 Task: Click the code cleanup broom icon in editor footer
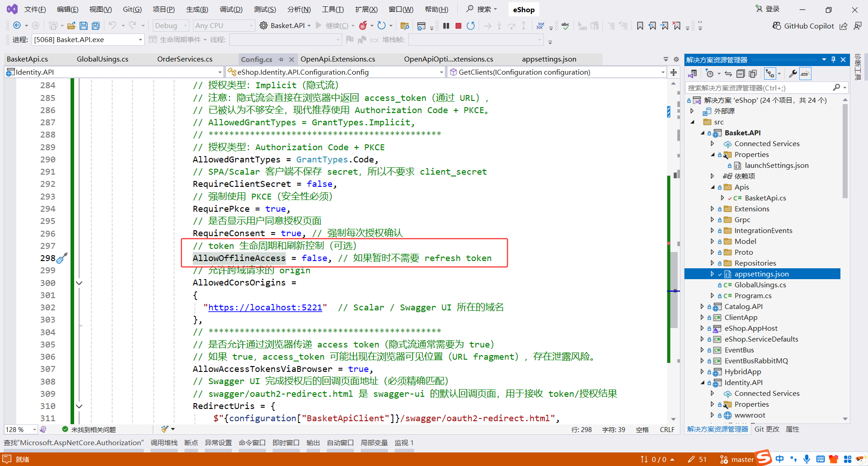165,429
